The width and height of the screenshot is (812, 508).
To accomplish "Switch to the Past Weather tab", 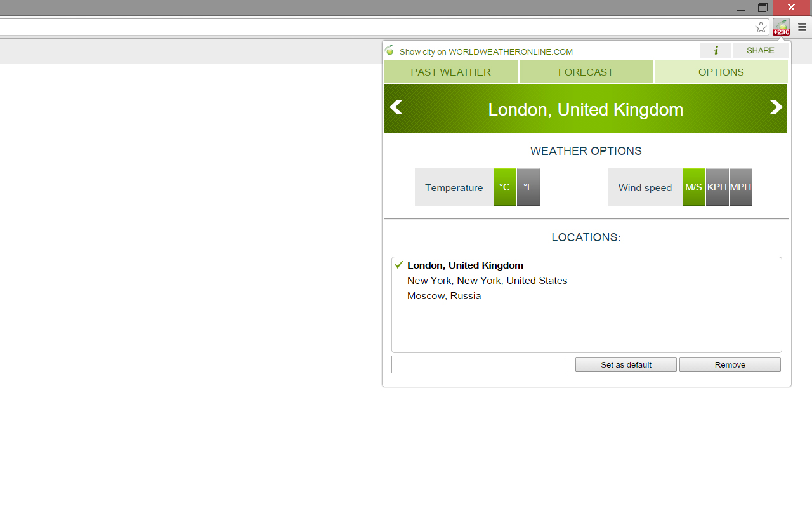I will pyautogui.click(x=451, y=72).
